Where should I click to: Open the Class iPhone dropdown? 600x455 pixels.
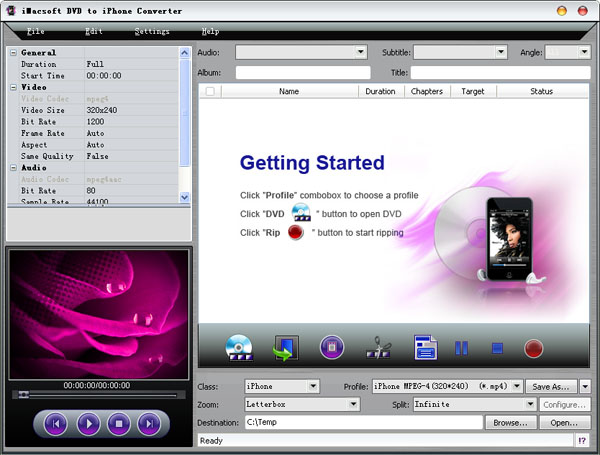[x=313, y=386]
